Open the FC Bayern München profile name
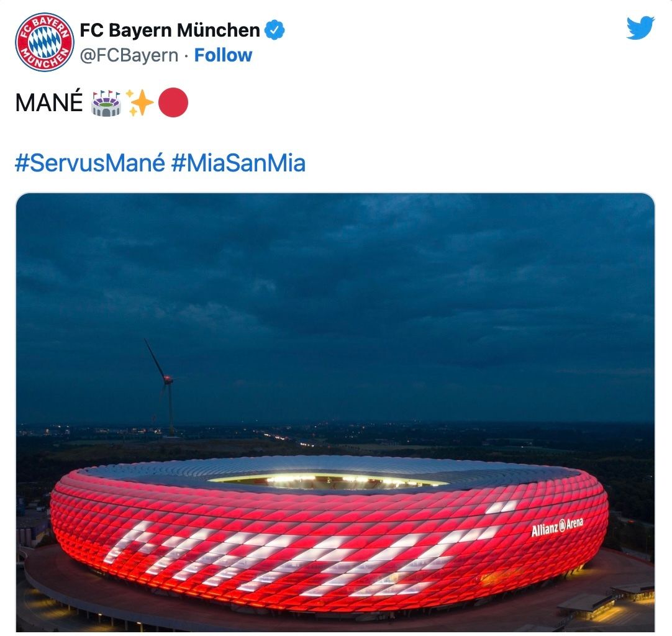 [170, 30]
